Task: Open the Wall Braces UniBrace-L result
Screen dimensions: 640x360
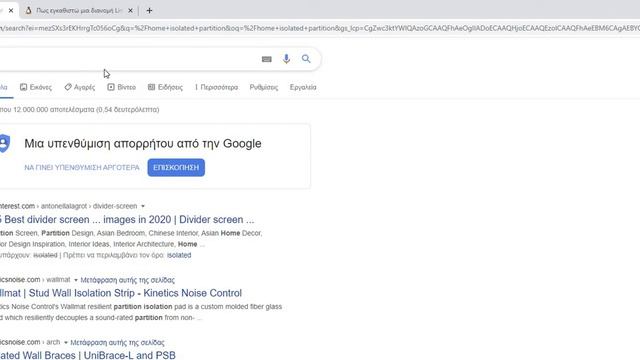Action: 88,355
